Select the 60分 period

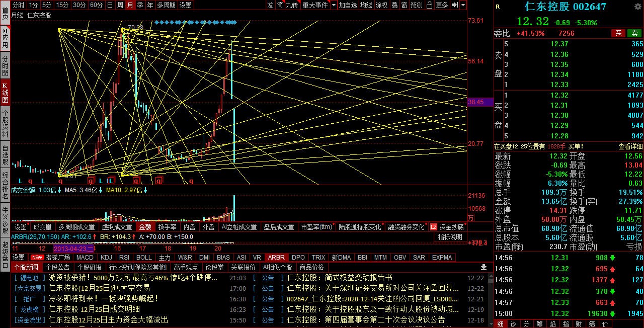[96, 5]
